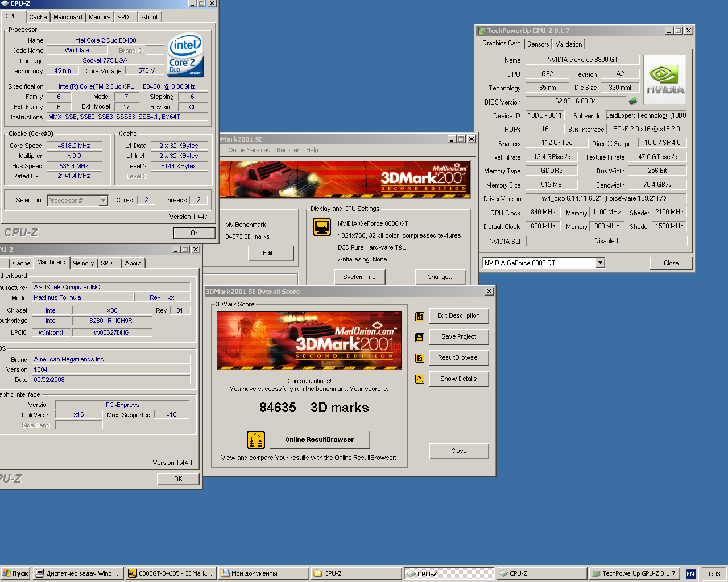728x582 pixels.
Task: Close the Overall Score dialog via Close button
Action: coord(458,451)
